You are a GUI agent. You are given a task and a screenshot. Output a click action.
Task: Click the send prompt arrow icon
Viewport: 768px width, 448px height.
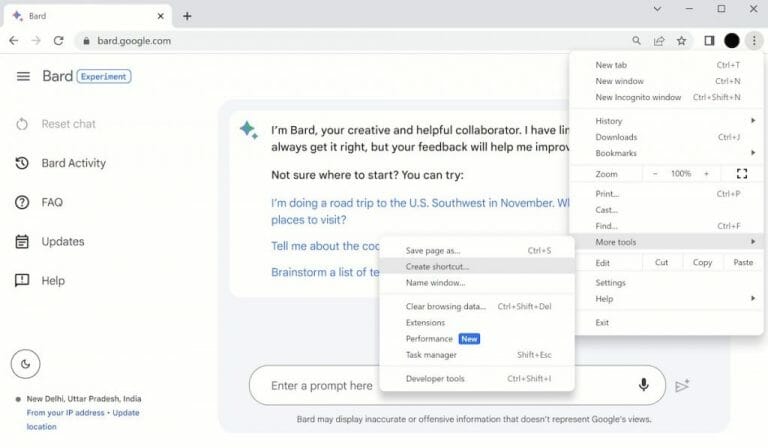(682, 385)
